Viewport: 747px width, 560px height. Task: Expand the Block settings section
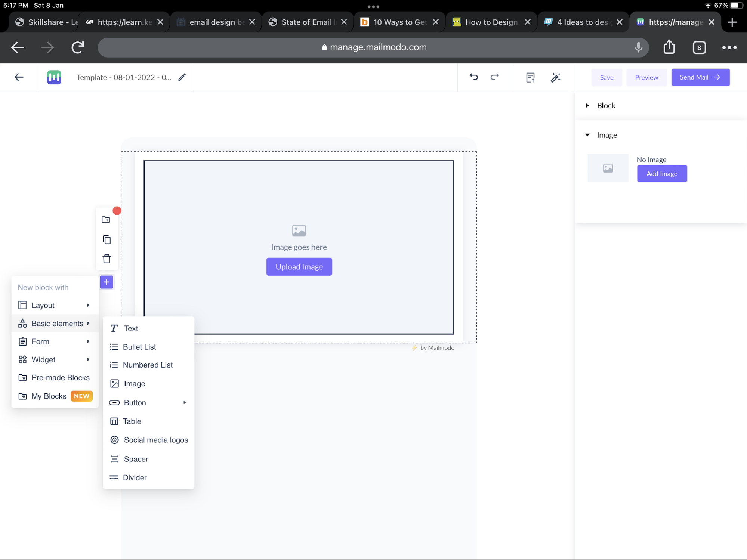click(587, 106)
